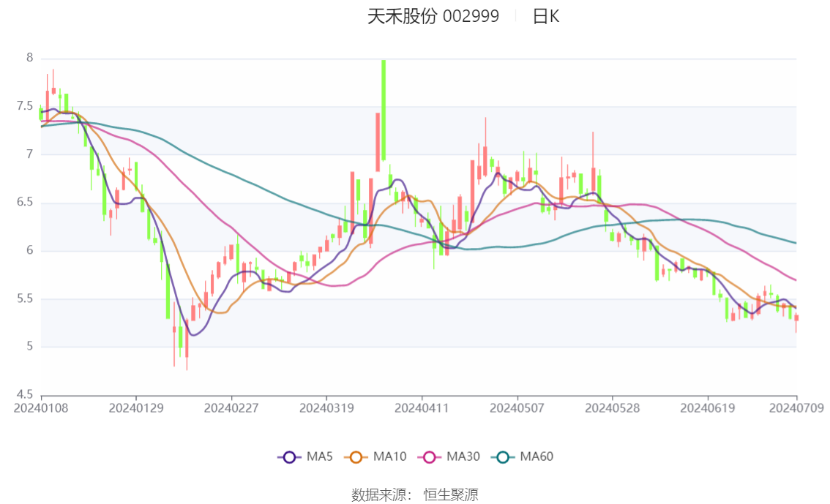Viewport: 830px width, 504px height.
Task: Click the MA60 legend label text
Action: point(536,456)
